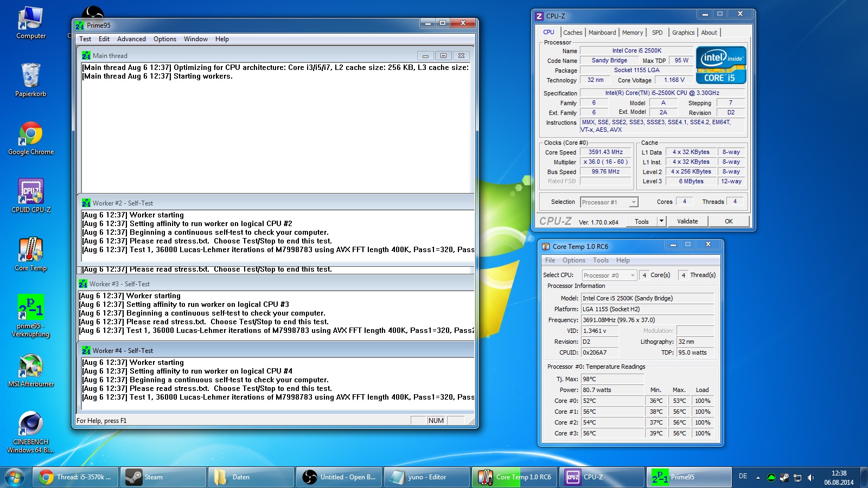Open the Edit menu in Prime95

click(104, 39)
